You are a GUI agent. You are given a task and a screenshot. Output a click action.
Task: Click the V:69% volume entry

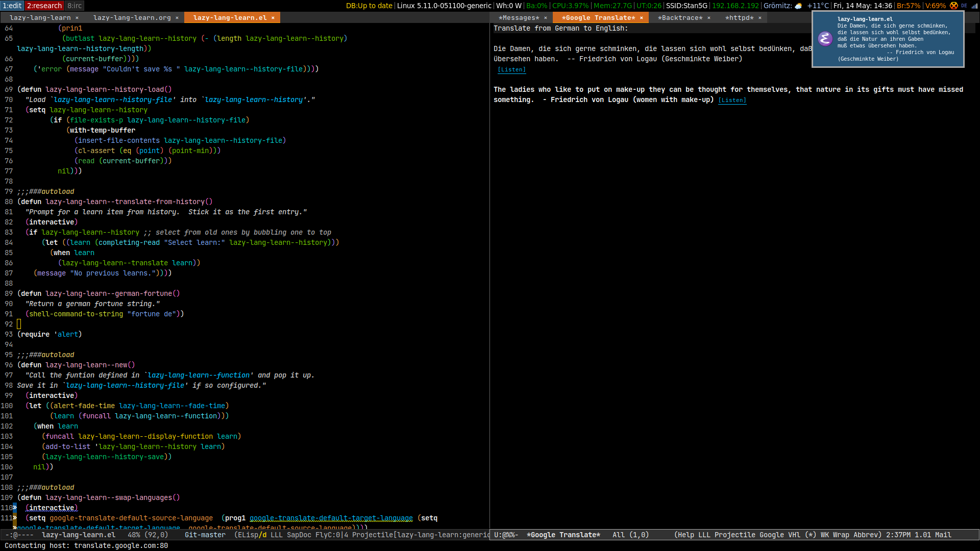point(936,6)
